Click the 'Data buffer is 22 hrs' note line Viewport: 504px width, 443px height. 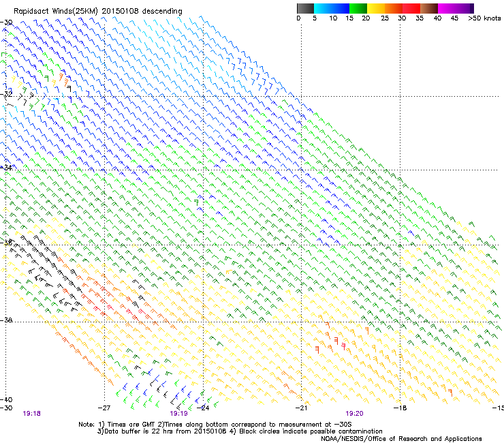pyautogui.click(x=240, y=431)
